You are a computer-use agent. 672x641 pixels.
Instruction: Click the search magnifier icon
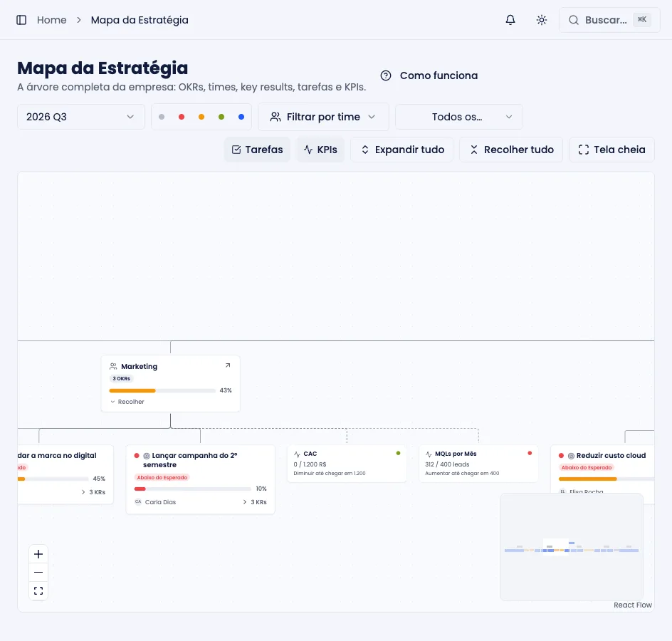pyautogui.click(x=574, y=20)
